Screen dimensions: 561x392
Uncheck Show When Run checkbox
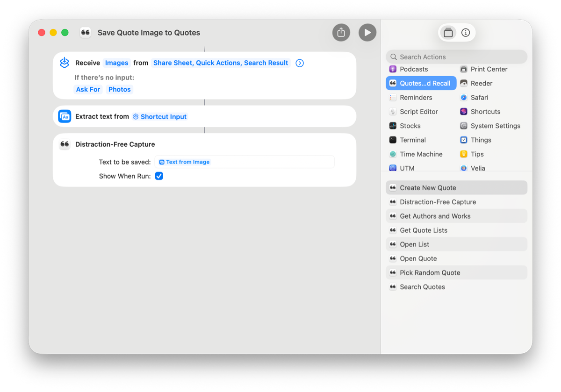159,176
